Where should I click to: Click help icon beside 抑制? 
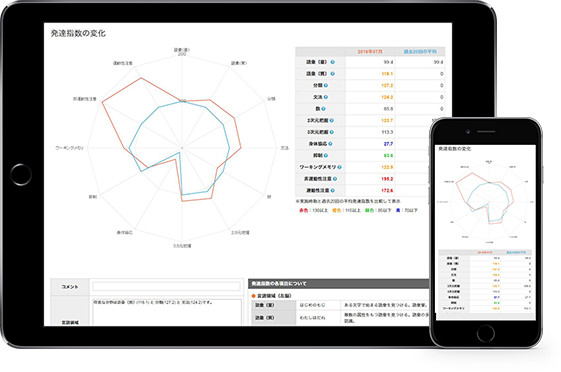click(x=326, y=156)
